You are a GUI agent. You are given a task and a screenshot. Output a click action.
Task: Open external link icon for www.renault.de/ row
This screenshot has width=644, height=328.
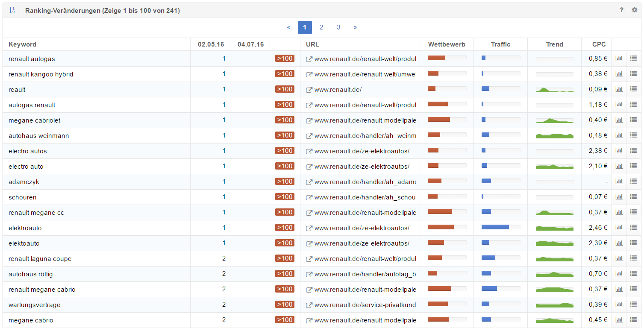pyautogui.click(x=309, y=90)
